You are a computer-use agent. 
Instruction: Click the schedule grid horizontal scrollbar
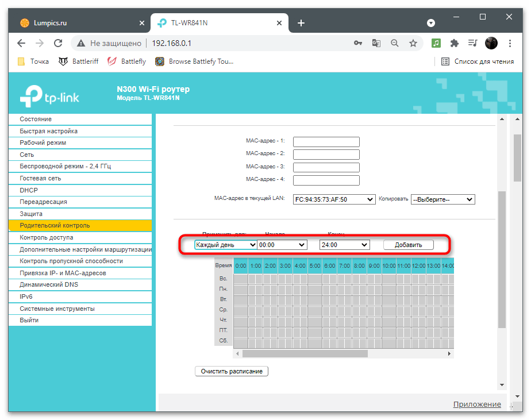click(305, 353)
